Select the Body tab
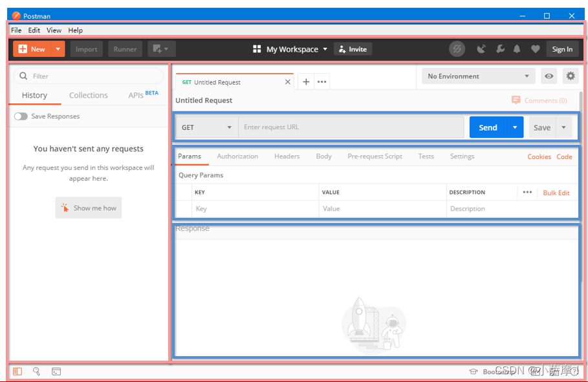 323,156
